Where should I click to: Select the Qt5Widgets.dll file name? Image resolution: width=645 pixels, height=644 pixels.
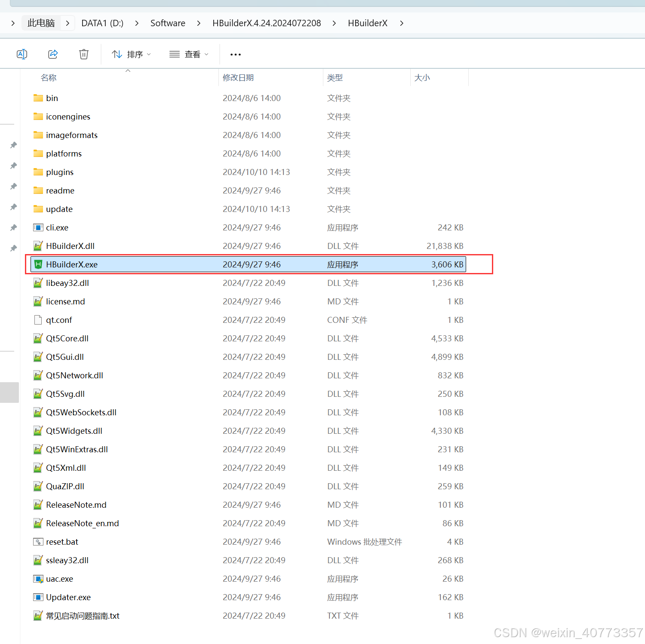tap(74, 431)
